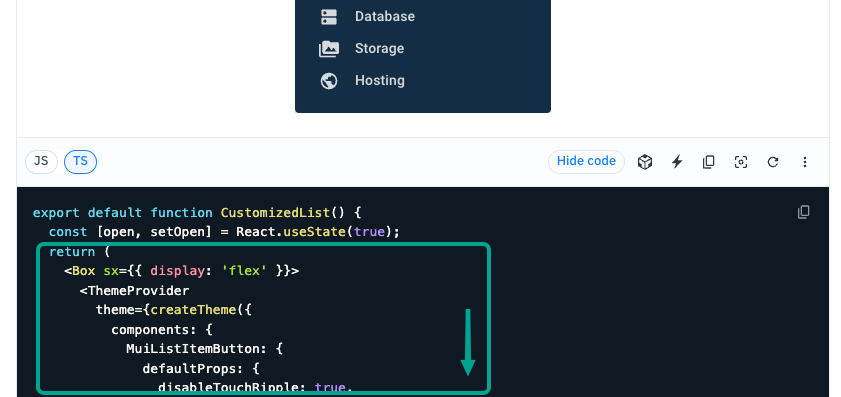
Task: Click the setOpen variable in the code
Action: pos(178,232)
